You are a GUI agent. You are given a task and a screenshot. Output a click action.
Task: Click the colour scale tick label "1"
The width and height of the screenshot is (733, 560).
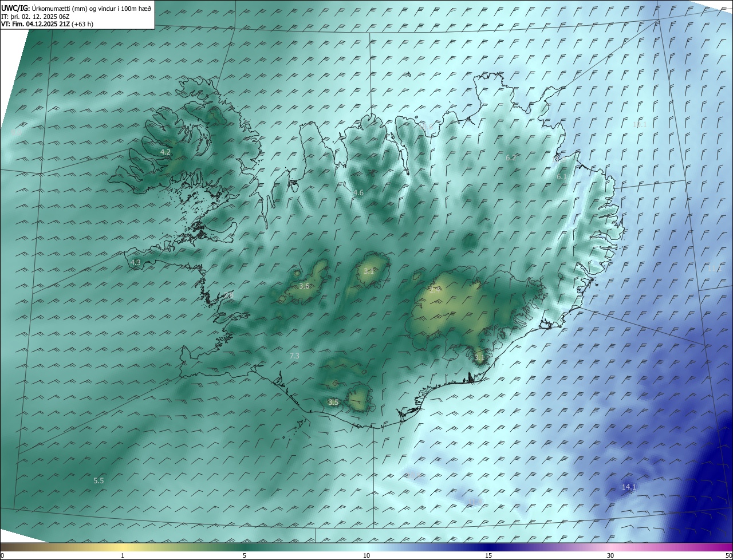click(x=123, y=555)
